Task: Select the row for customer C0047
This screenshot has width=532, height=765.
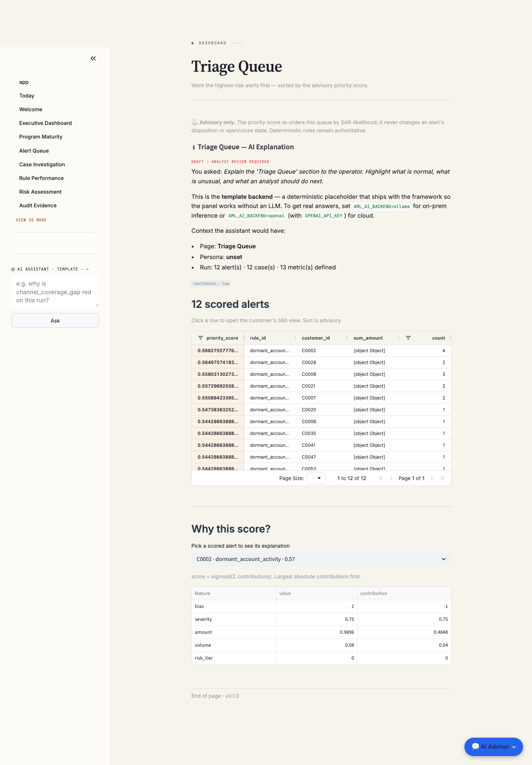Action: point(321,457)
